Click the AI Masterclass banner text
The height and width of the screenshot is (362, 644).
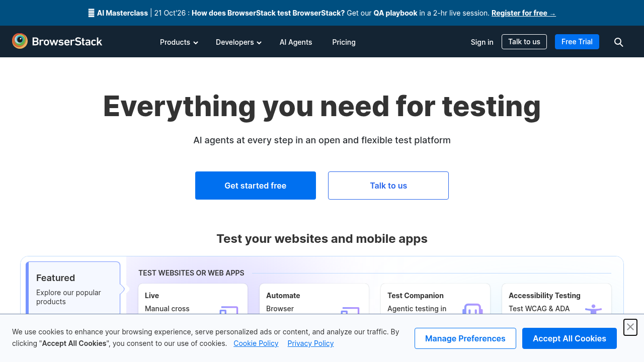[x=123, y=13]
